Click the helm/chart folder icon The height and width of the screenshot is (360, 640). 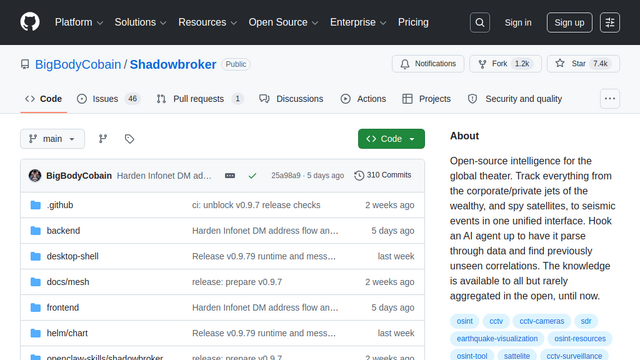coord(36,333)
